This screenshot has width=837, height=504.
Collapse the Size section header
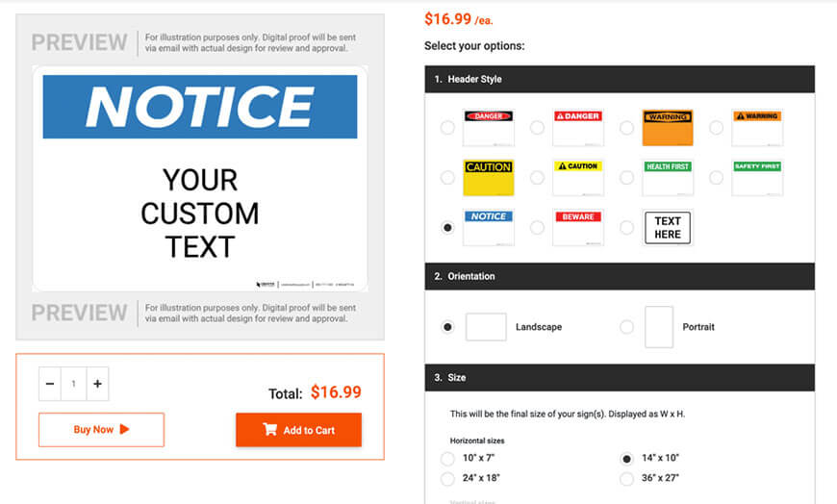point(620,377)
